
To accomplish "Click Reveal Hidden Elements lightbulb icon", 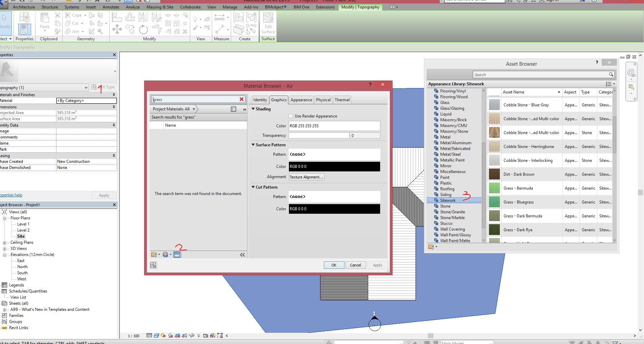I will click(199, 336).
